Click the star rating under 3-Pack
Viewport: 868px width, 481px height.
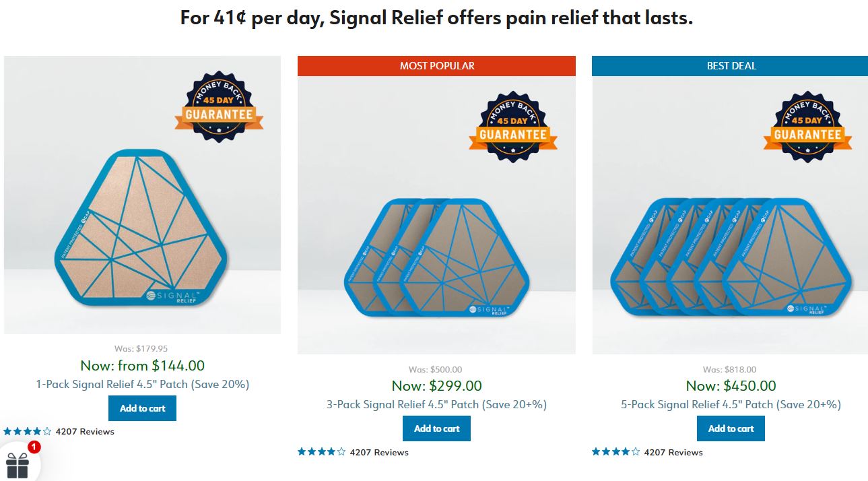click(321, 452)
